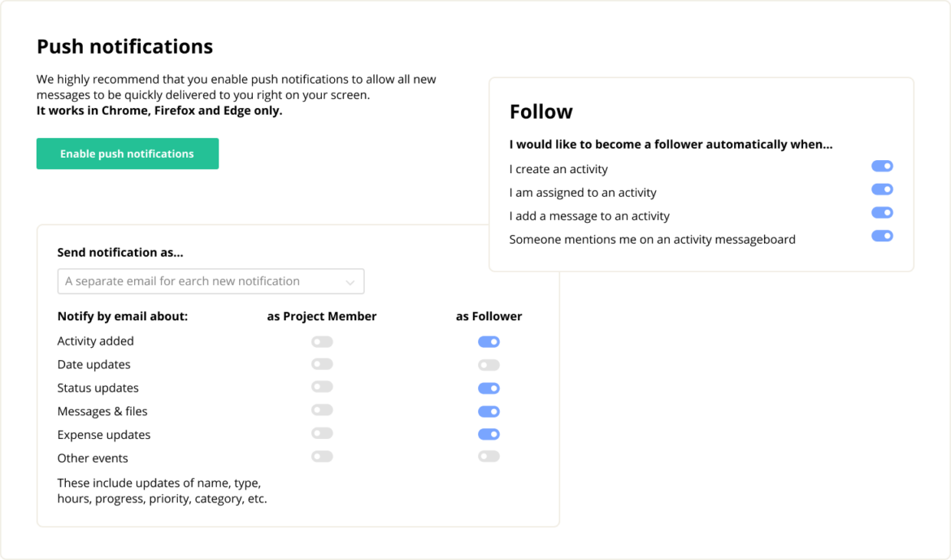Viewport: 951px width, 560px height.
Task: Open the Send notification as dropdown
Action: pos(211,281)
